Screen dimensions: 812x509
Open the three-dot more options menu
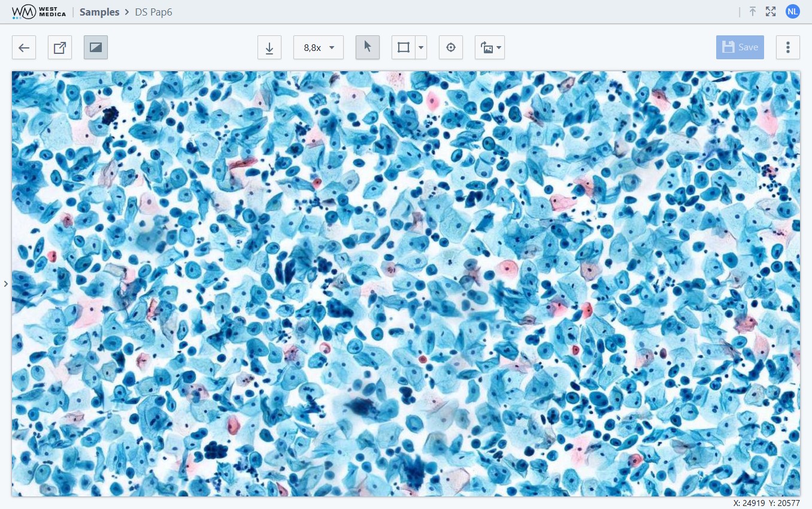point(788,47)
